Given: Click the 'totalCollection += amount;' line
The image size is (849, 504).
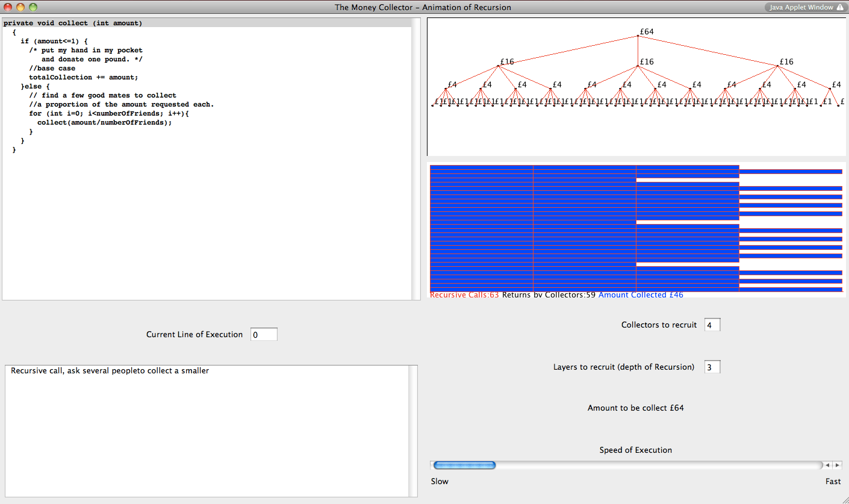Looking at the screenshot, I should [x=83, y=77].
